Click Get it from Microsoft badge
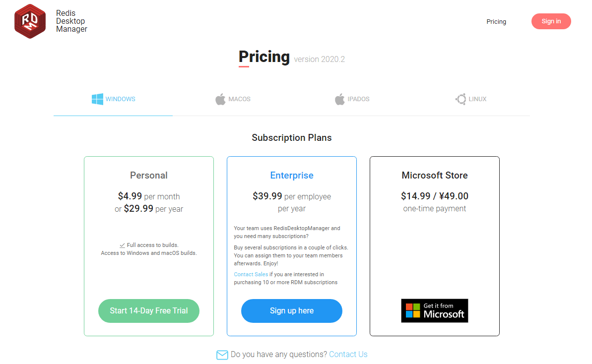This screenshot has height=364, width=592. click(435, 311)
